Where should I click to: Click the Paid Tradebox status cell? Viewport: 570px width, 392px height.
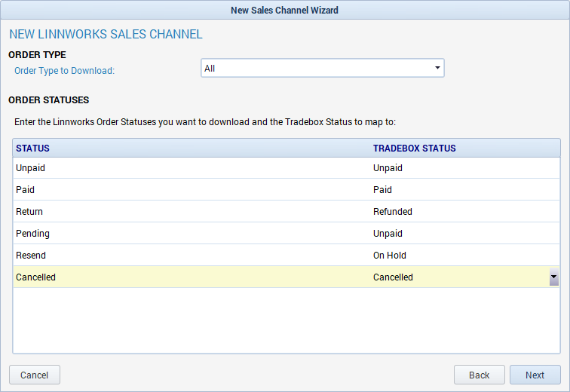point(383,190)
